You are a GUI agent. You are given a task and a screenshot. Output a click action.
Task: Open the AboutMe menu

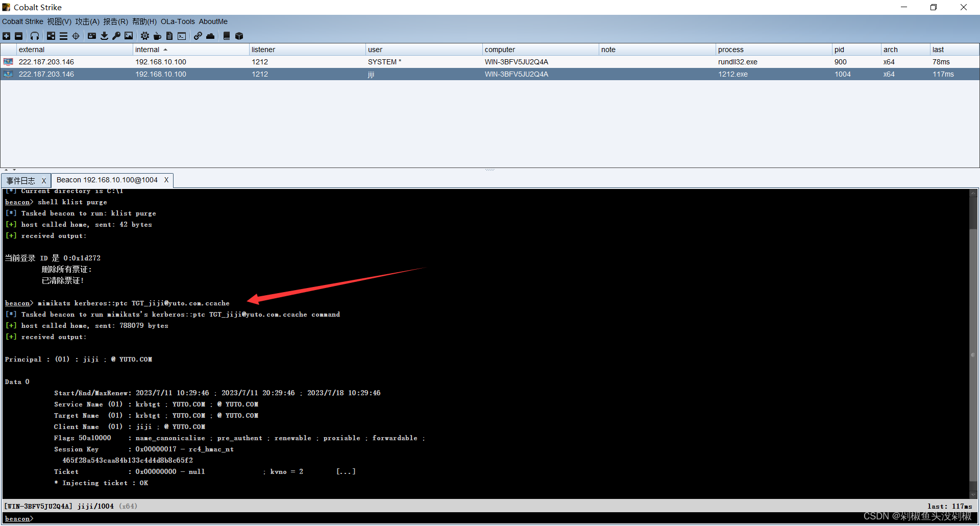pos(213,21)
